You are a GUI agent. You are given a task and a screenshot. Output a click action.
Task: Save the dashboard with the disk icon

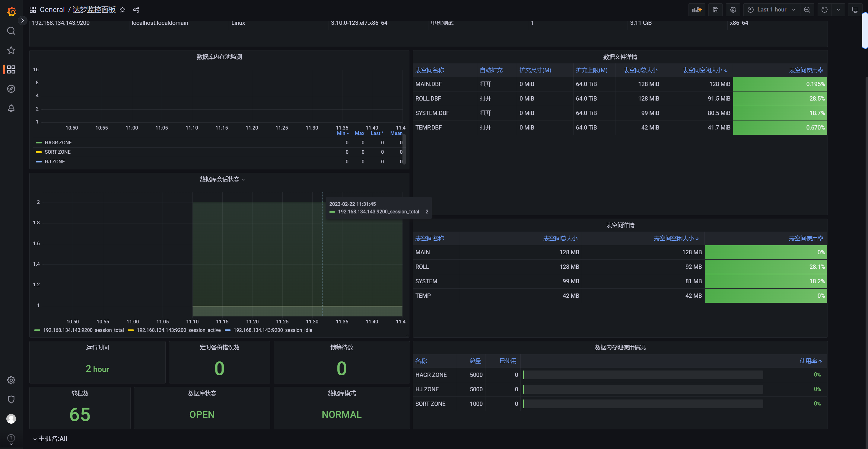click(x=715, y=10)
